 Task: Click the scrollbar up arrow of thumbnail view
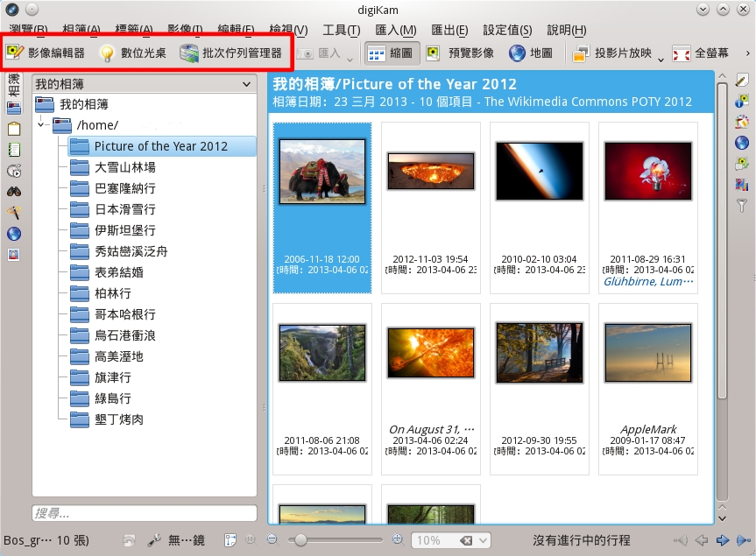(722, 76)
